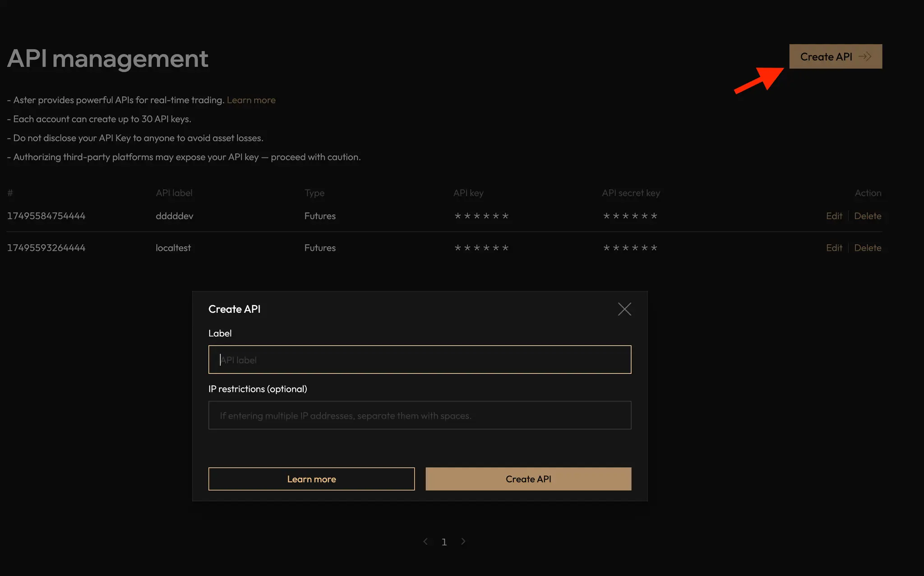This screenshot has height=576, width=924.
Task: Click Learn more button in dialog
Action: 311,479
